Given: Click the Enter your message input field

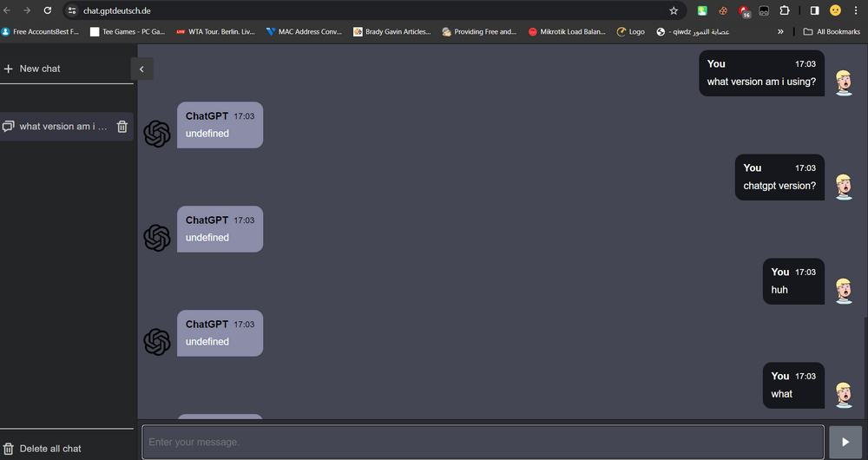Looking at the screenshot, I should point(483,442).
